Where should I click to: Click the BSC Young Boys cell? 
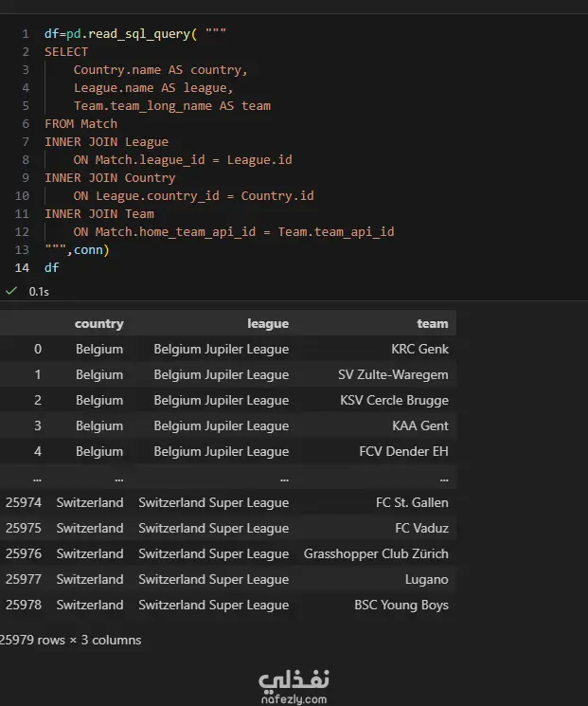pyautogui.click(x=401, y=605)
